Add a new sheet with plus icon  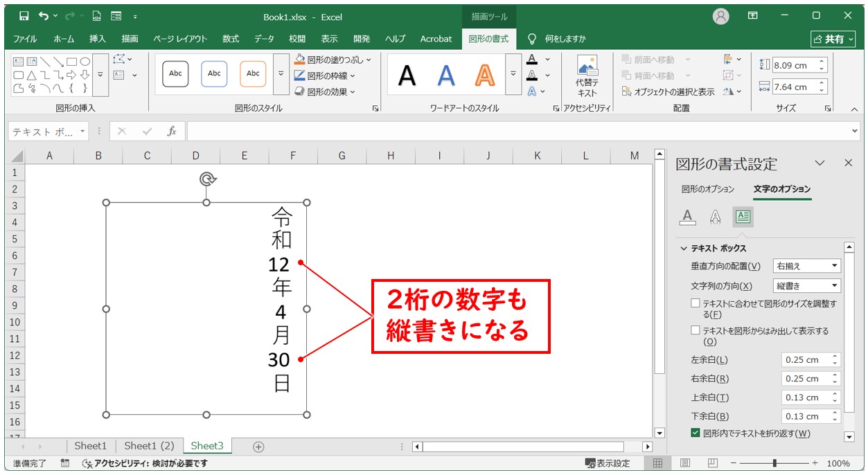coord(258,447)
